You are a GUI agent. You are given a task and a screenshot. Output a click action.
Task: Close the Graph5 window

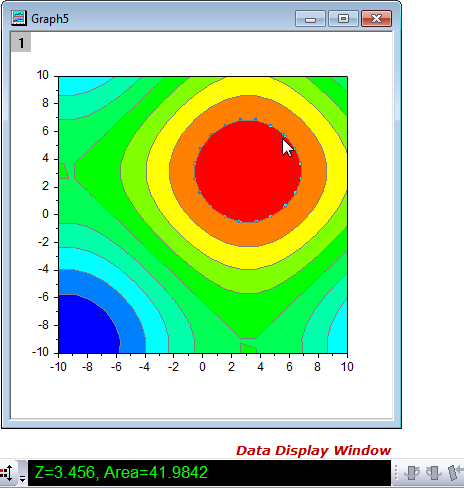[377, 19]
